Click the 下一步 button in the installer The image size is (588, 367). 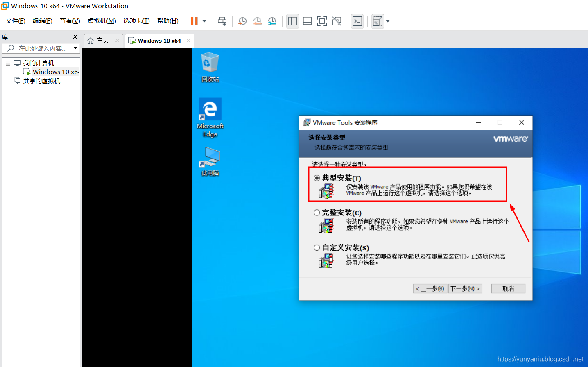pyautogui.click(x=465, y=288)
